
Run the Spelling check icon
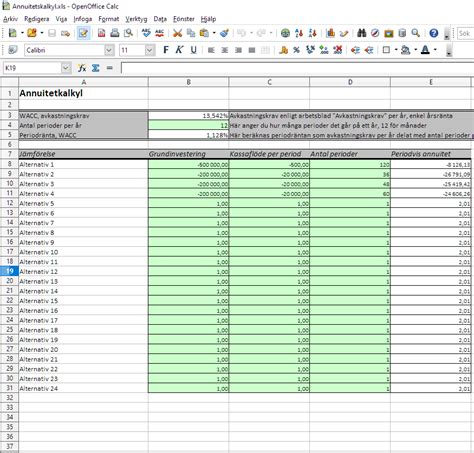pyautogui.click(x=146, y=33)
